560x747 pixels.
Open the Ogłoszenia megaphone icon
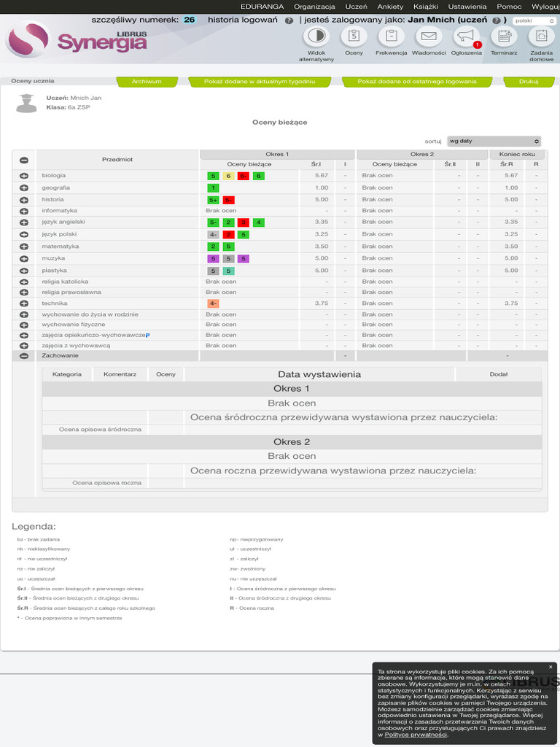coord(466,36)
